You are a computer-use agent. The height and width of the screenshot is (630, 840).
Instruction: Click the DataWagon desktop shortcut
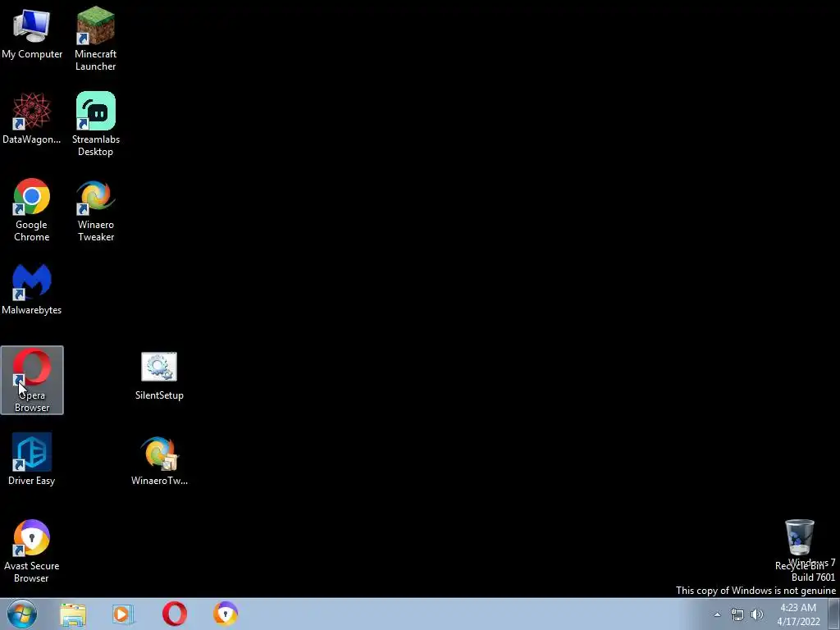click(32, 118)
